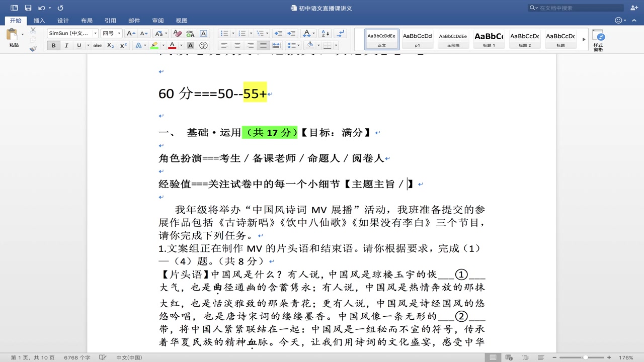
Task: Click distributed alignment icon
Action: (x=276, y=45)
